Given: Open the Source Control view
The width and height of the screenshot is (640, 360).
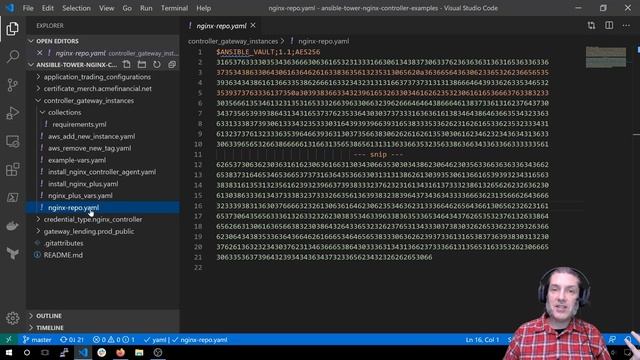Looking at the screenshot, I should coord(12,85).
